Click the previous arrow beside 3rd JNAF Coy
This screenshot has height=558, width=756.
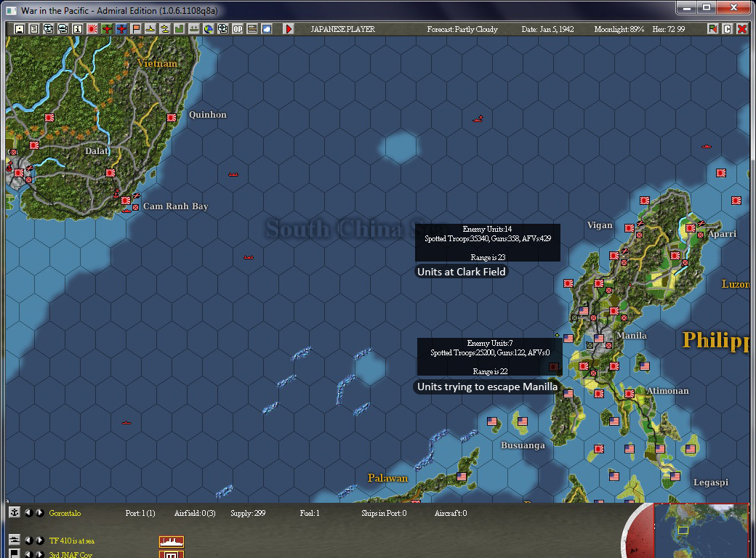click(28, 554)
